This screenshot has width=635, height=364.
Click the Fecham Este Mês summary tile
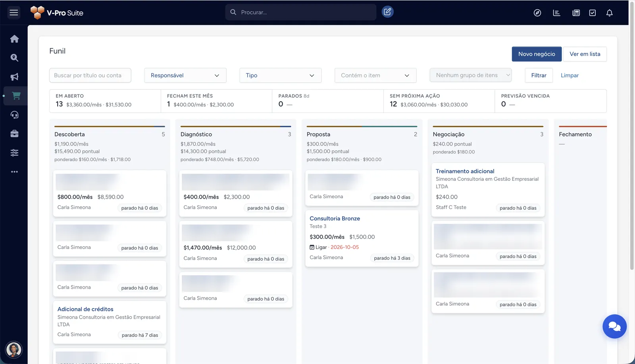point(217,101)
